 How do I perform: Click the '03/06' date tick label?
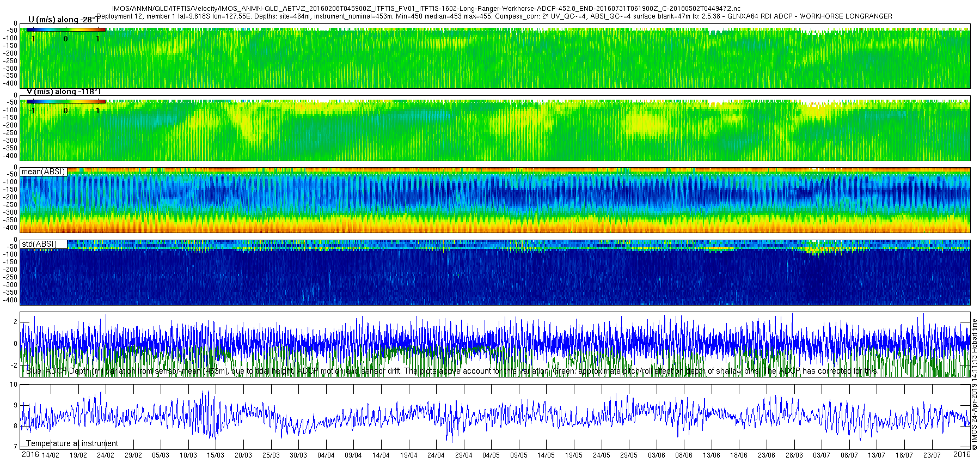point(657,455)
